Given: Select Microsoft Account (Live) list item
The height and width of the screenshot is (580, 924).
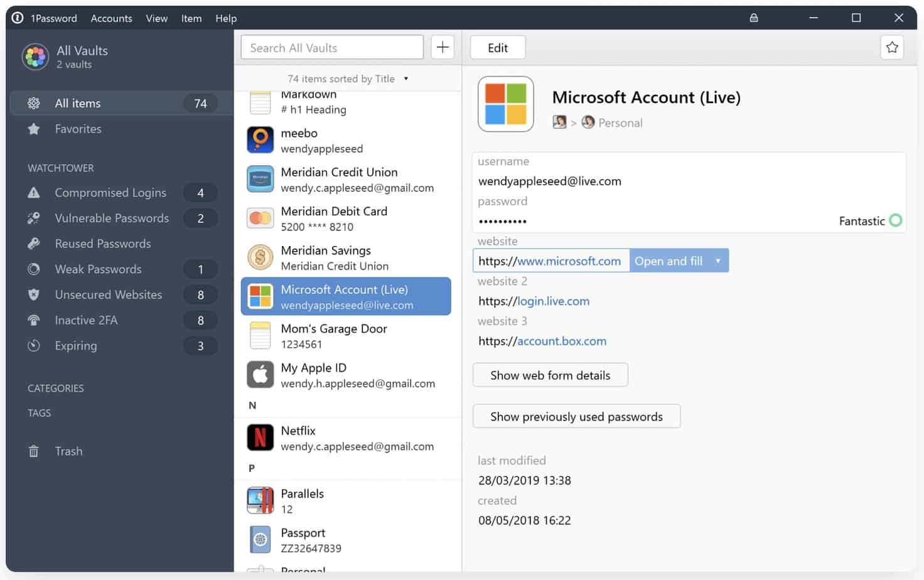Looking at the screenshot, I should 346,296.
